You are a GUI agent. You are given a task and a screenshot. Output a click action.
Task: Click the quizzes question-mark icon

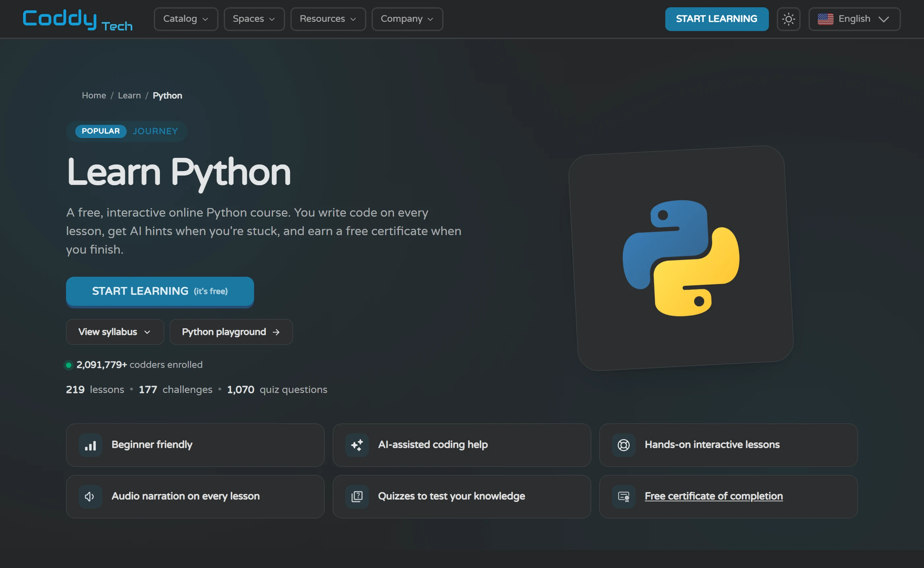point(357,497)
